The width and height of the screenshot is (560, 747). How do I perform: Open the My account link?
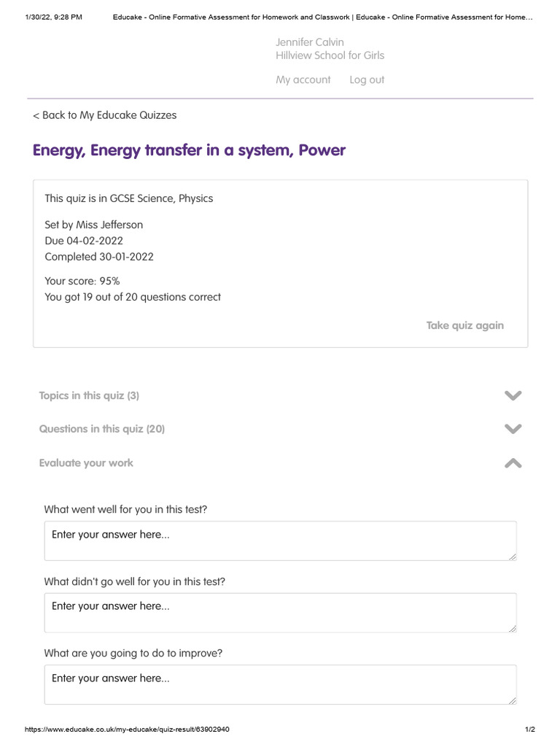[x=303, y=80]
